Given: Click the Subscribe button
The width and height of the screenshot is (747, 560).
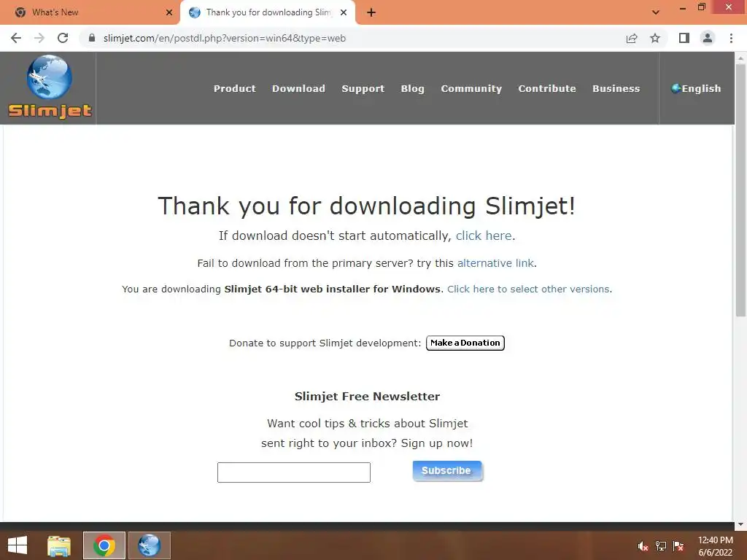Looking at the screenshot, I should pos(447,470).
